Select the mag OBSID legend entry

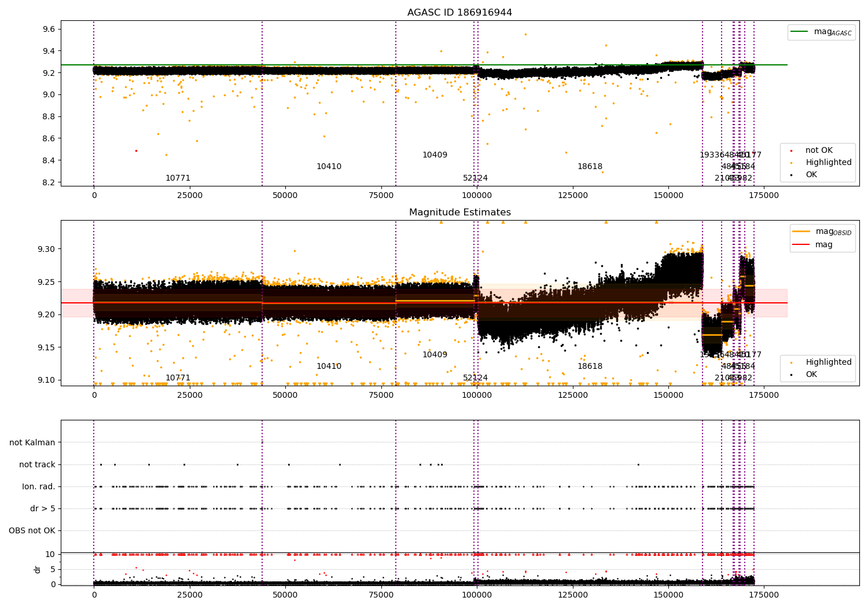833,232
